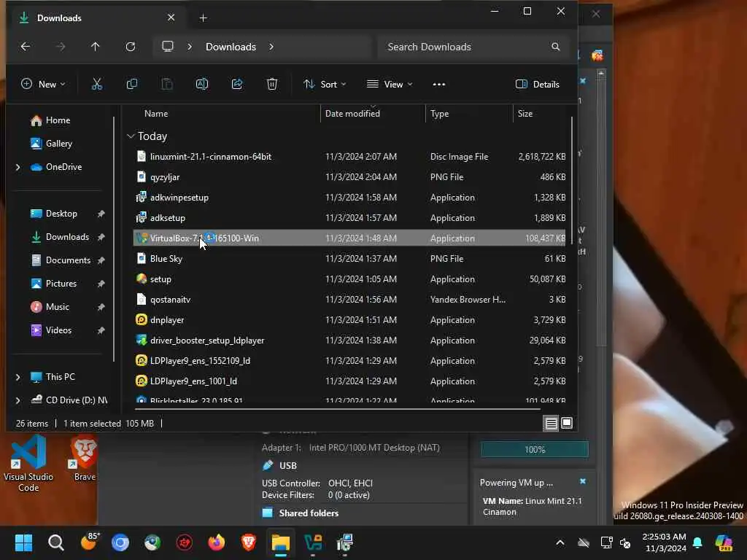747x560 pixels.
Task: Click the horizontal scrollbar in file list
Action: click(337, 408)
